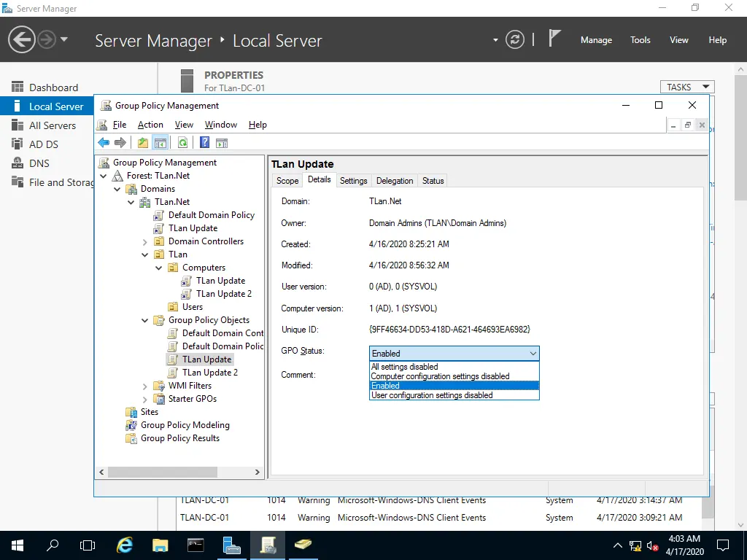This screenshot has height=560, width=747.
Task: Click the taskbar Search icon
Action: point(53,545)
